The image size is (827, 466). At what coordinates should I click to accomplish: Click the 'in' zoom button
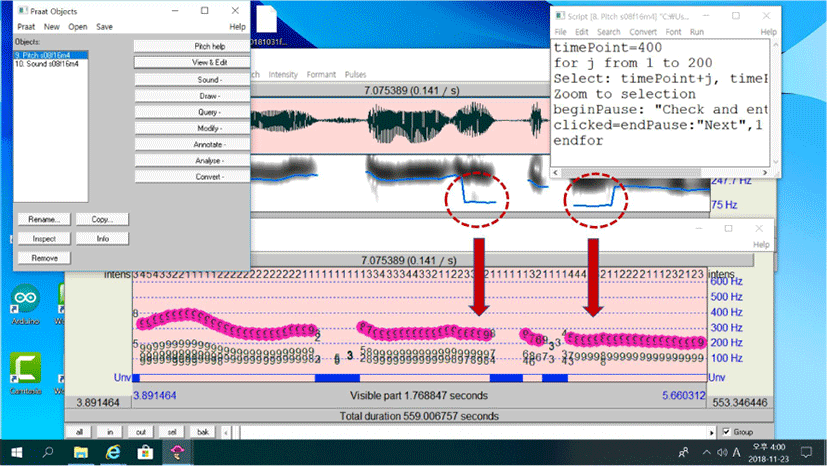110,432
